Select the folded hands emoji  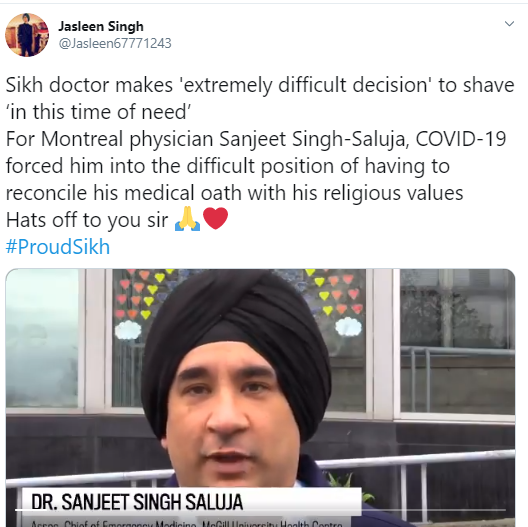point(188,219)
